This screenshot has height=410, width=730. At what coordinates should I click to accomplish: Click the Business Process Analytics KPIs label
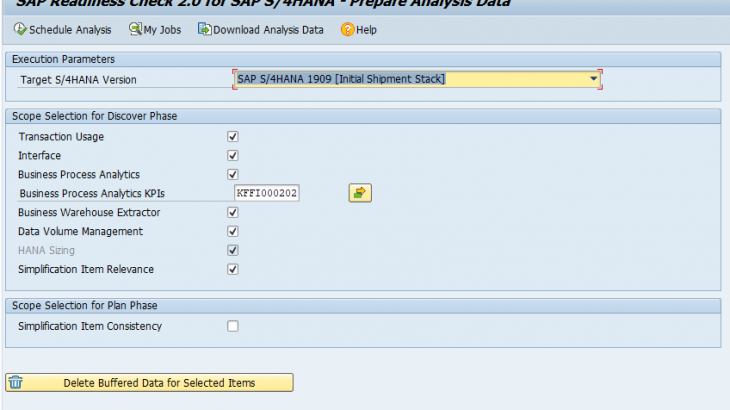tap(92, 193)
